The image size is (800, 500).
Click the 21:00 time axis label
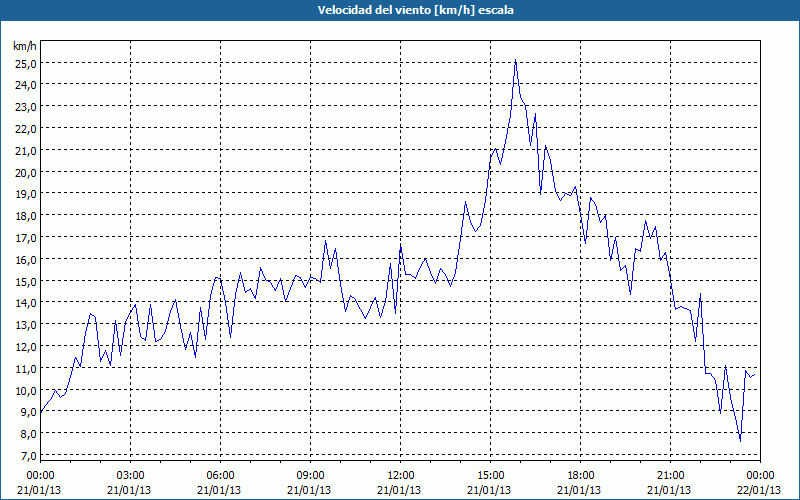[x=670, y=476]
